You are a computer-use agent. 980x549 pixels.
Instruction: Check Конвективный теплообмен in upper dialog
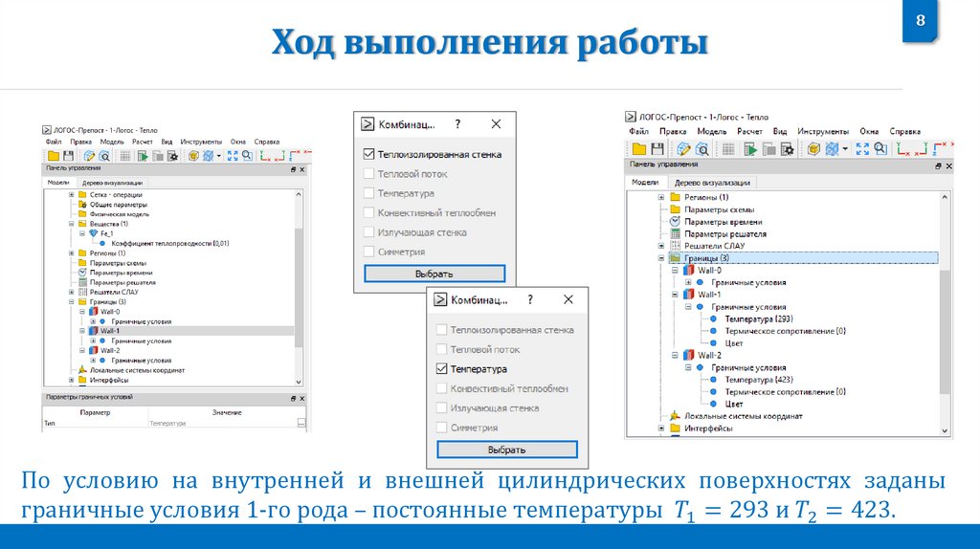pyautogui.click(x=368, y=212)
